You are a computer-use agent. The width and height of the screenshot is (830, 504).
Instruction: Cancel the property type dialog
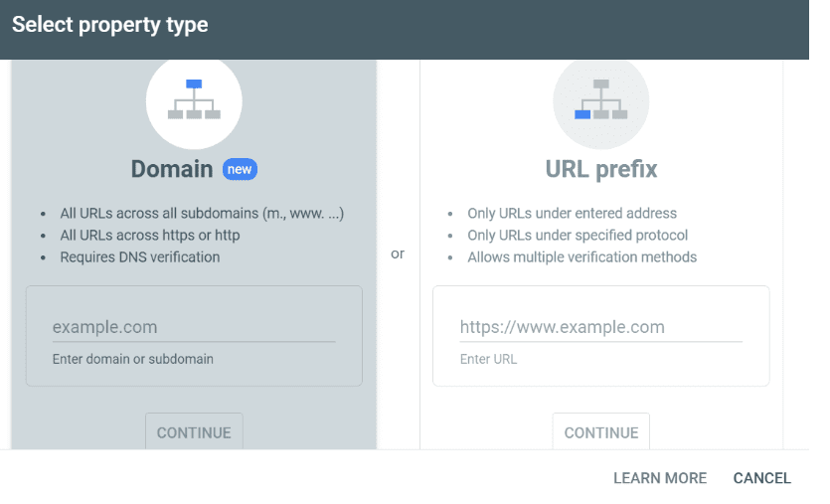(x=762, y=478)
